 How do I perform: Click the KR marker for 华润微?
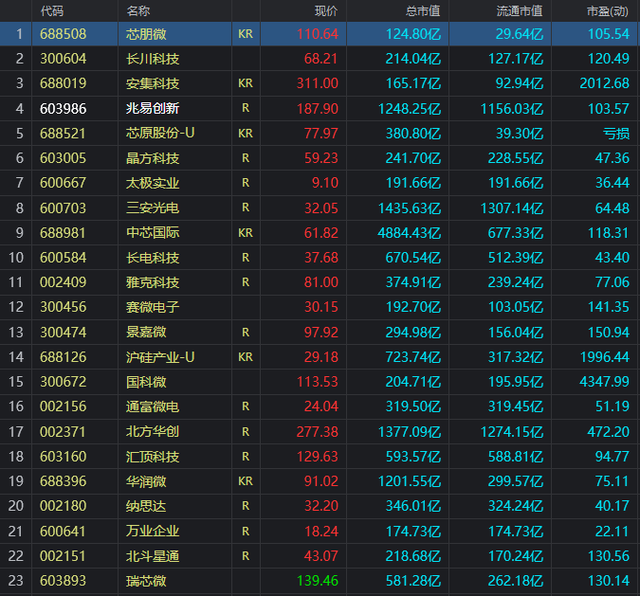[245, 481]
